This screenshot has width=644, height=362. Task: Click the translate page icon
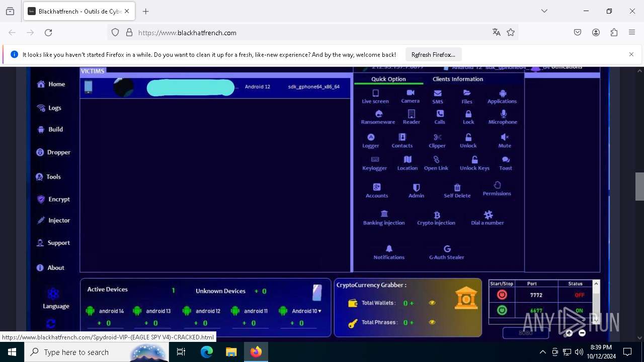pyautogui.click(x=496, y=32)
